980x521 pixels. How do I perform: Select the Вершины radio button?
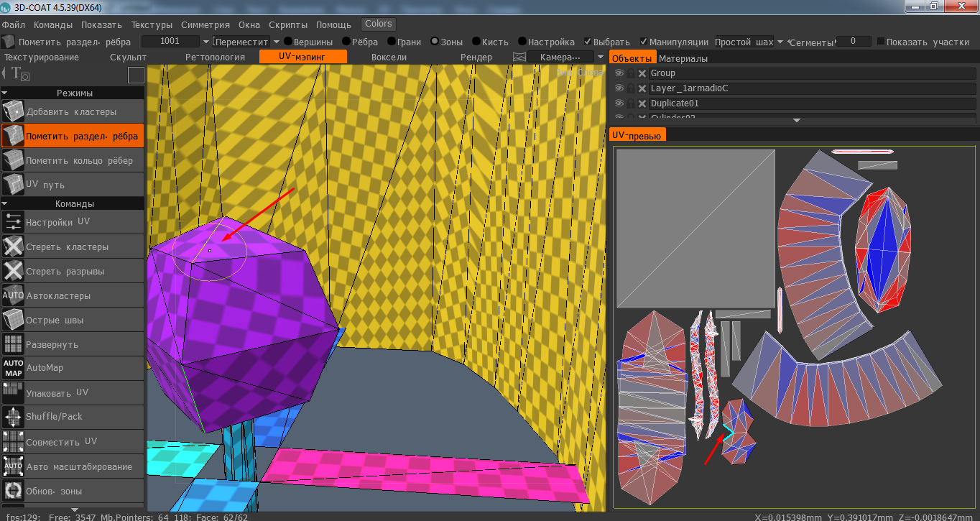pyautogui.click(x=288, y=42)
